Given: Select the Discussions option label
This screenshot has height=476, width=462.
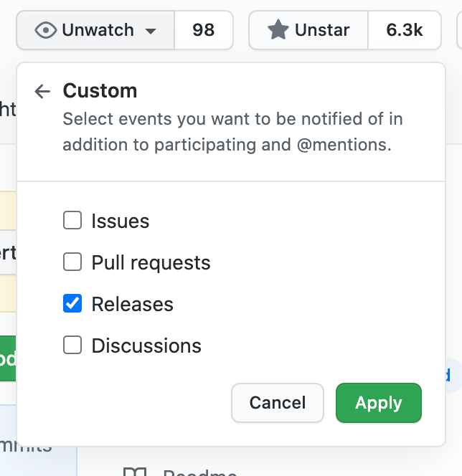Looking at the screenshot, I should click(x=146, y=346).
